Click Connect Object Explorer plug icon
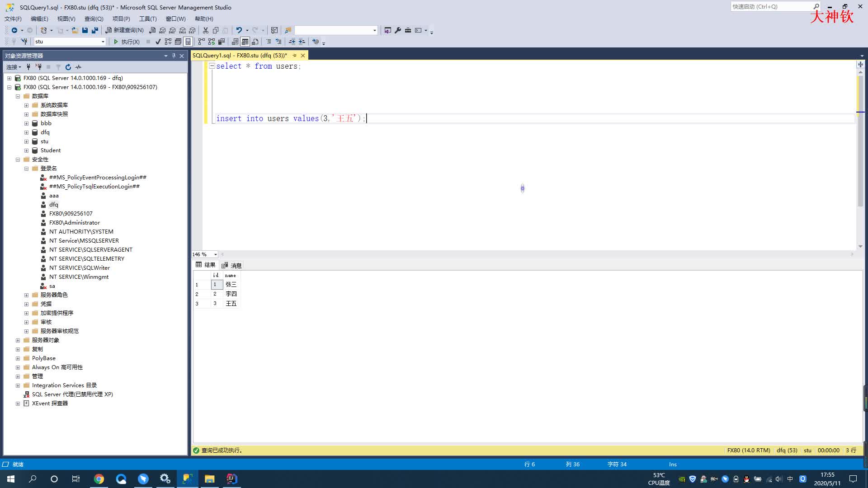Viewport: 868px width, 488px height. pyautogui.click(x=28, y=67)
